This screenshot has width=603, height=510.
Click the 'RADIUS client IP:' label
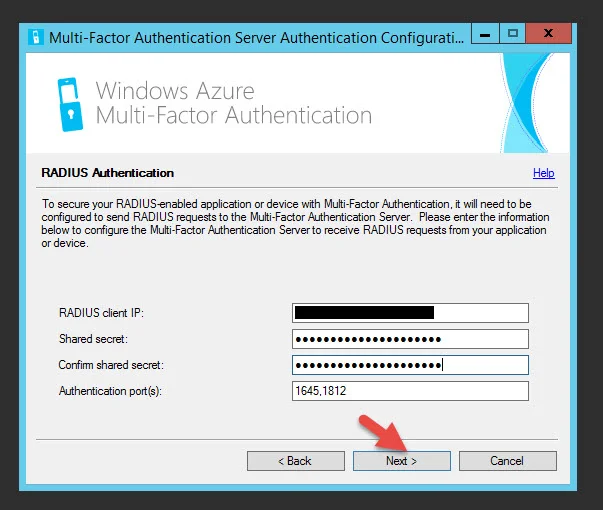[x=101, y=313]
